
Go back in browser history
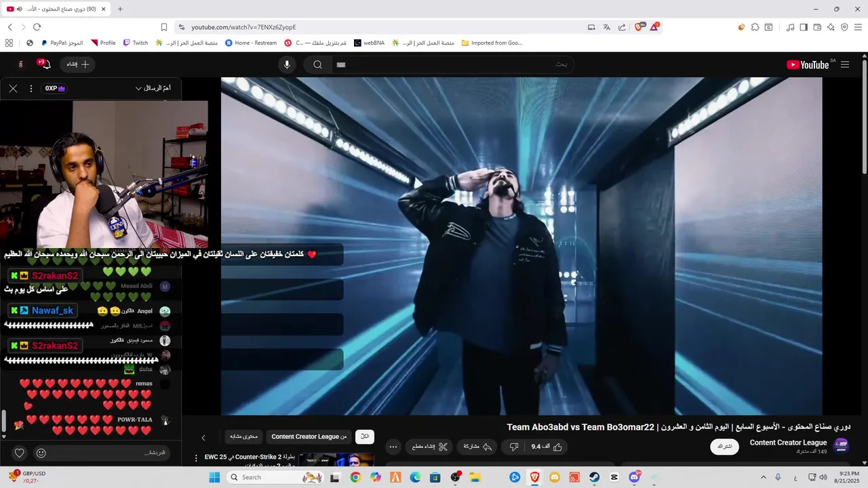click(x=9, y=27)
